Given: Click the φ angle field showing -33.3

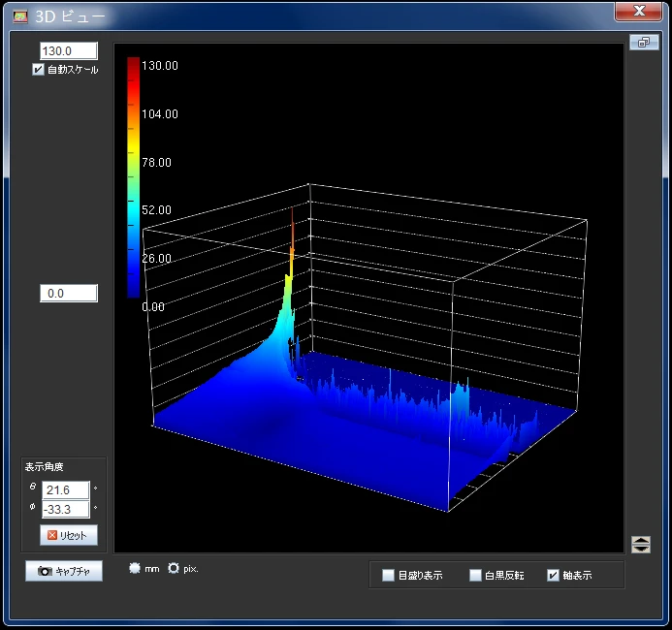Looking at the screenshot, I should 65,509.
